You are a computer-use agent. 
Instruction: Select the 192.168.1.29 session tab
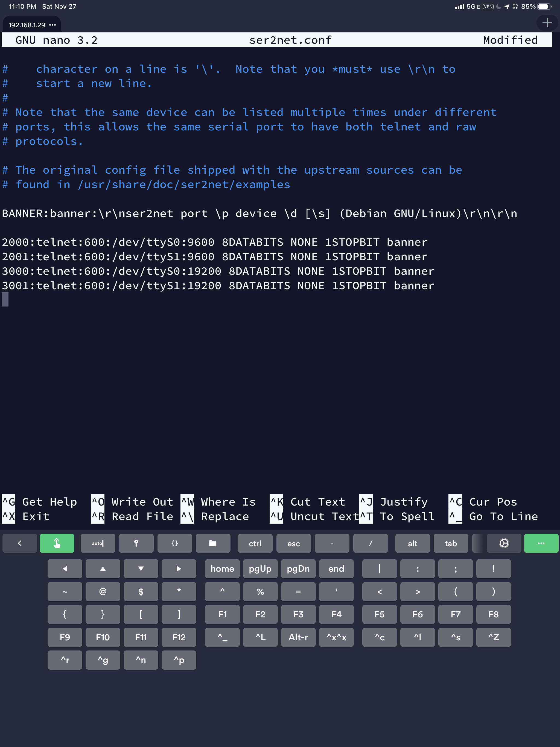pos(27,25)
